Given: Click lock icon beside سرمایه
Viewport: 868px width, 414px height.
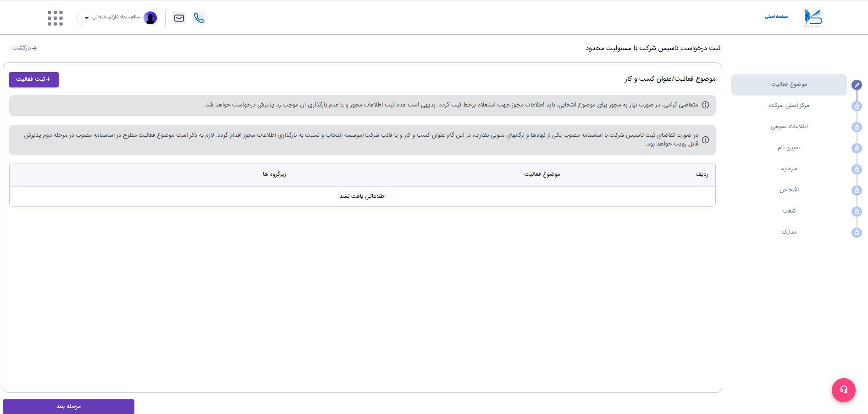Looking at the screenshot, I should pos(857,169).
